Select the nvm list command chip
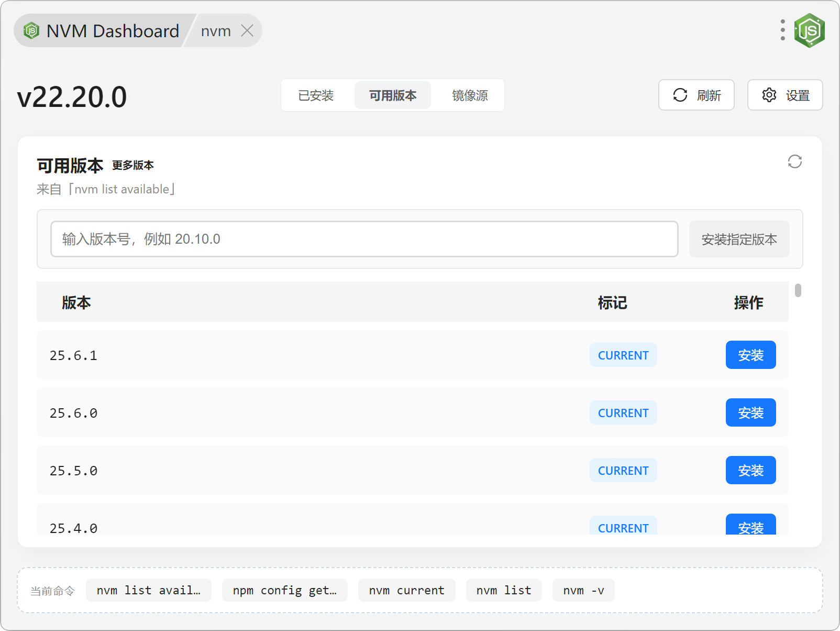 [503, 591]
